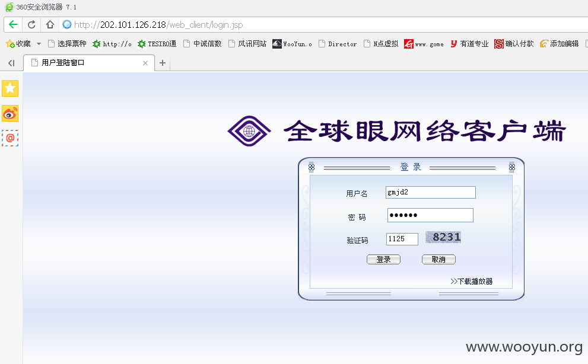
Task: Open the 风讯网站 bookmark
Action: tap(247, 44)
